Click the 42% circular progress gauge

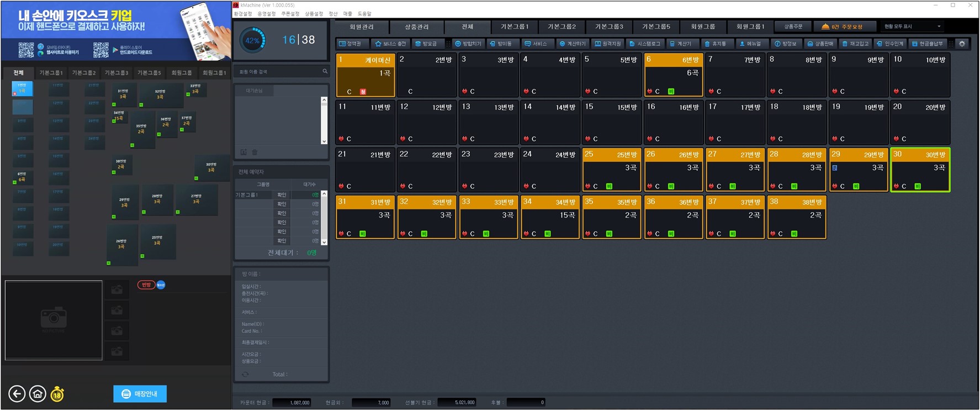(252, 40)
